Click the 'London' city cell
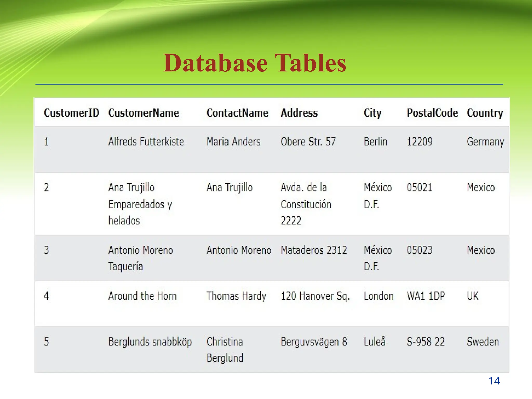The width and height of the screenshot is (532, 399). tap(378, 296)
